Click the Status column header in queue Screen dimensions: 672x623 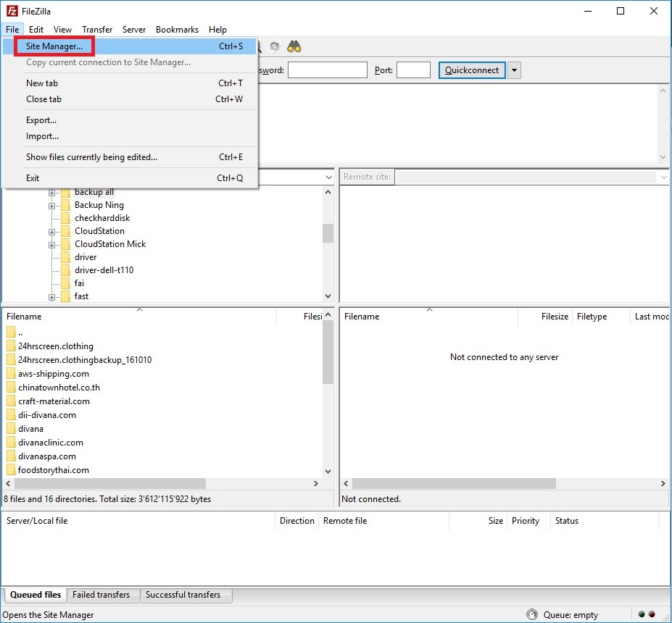[604, 521]
